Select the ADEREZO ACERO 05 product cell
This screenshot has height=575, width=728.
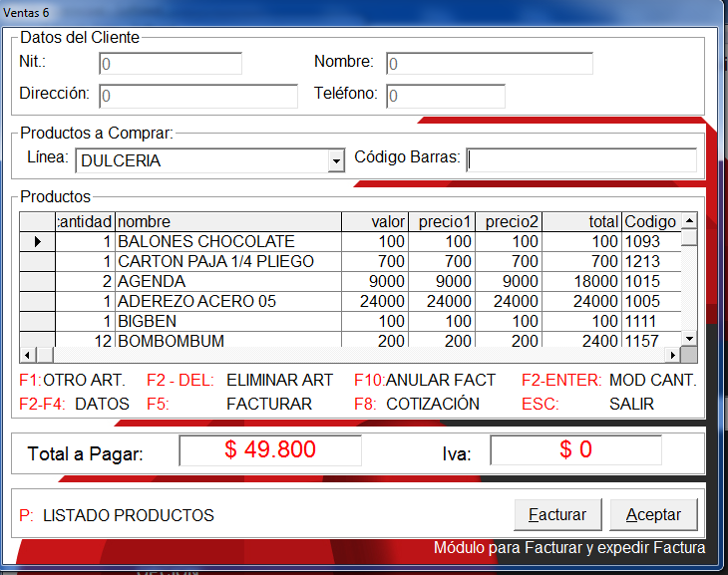[x=227, y=301]
